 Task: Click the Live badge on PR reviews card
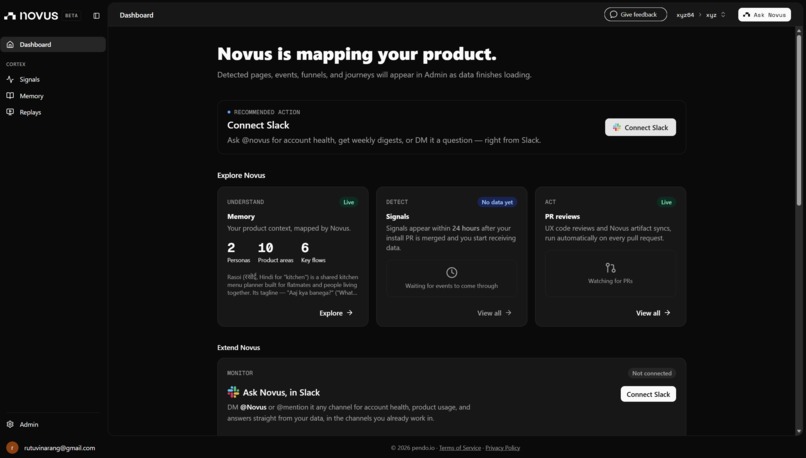pos(666,202)
